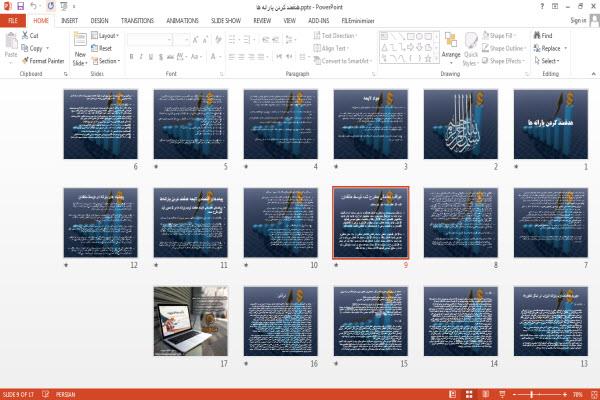Select slide 17 thumbnail with laptop photo

191,321
